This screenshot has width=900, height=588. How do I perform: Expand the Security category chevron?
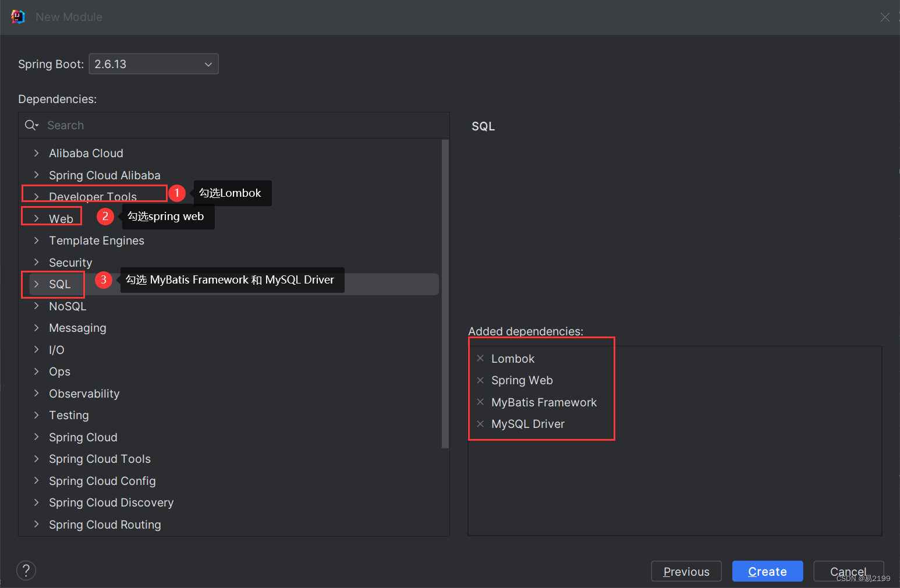coord(36,262)
